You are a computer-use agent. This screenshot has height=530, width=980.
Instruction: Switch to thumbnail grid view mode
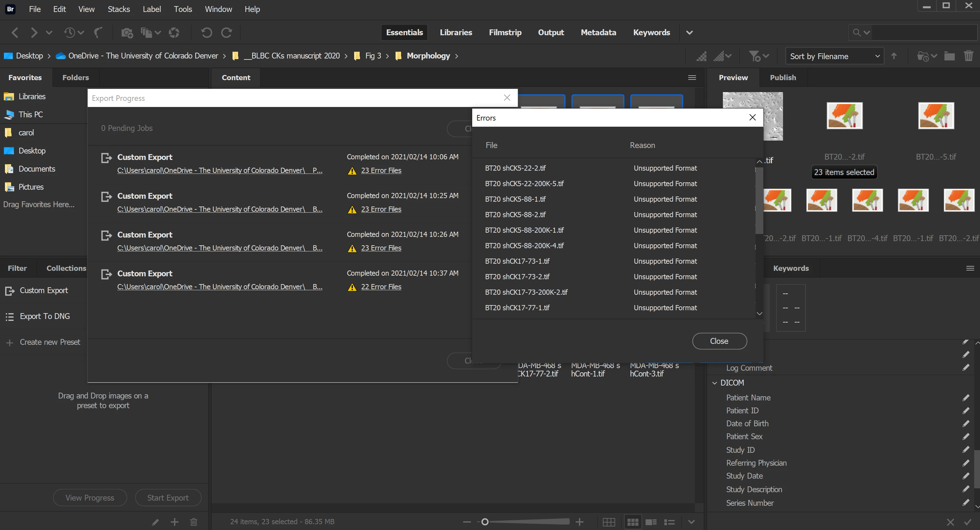[633, 522]
